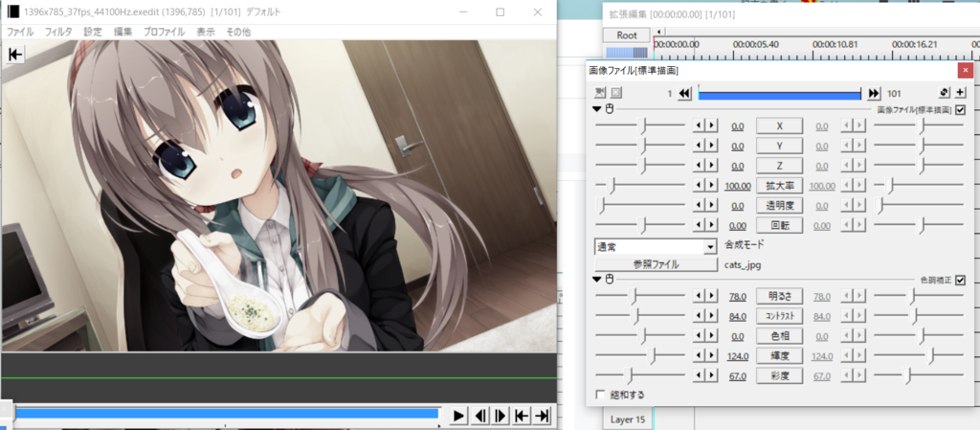Click the 参照ファイル button
Image resolution: width=980 pixels, height=430 pixels.
[656, 264]
